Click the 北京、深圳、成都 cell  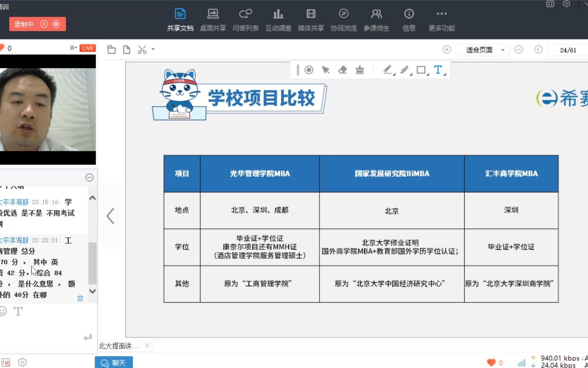tap(260, 210)
